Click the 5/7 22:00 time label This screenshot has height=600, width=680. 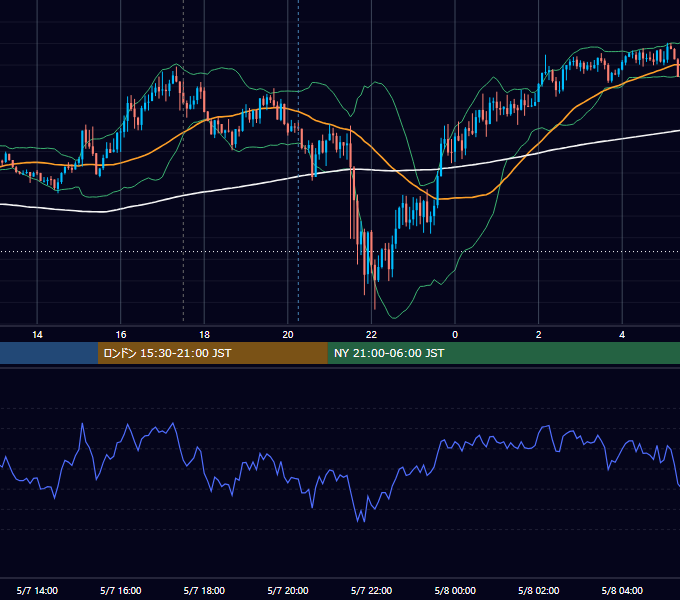[372, 590]
